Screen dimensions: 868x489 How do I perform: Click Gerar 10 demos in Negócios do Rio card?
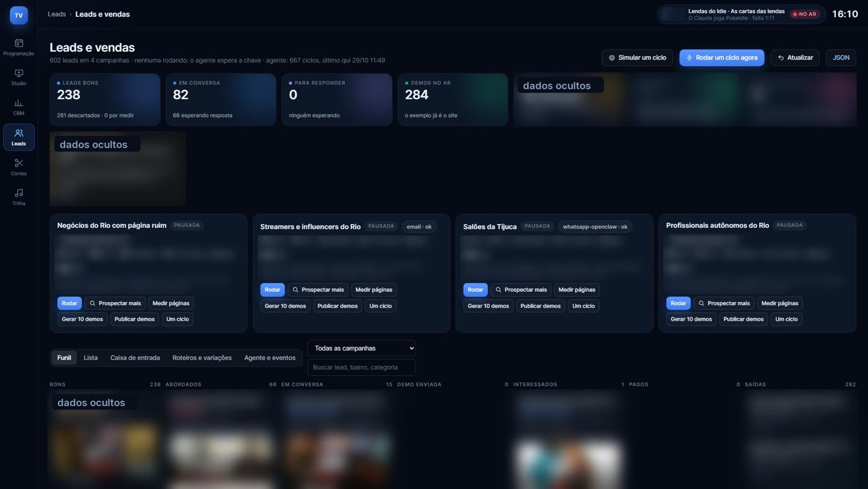(82, 319)
